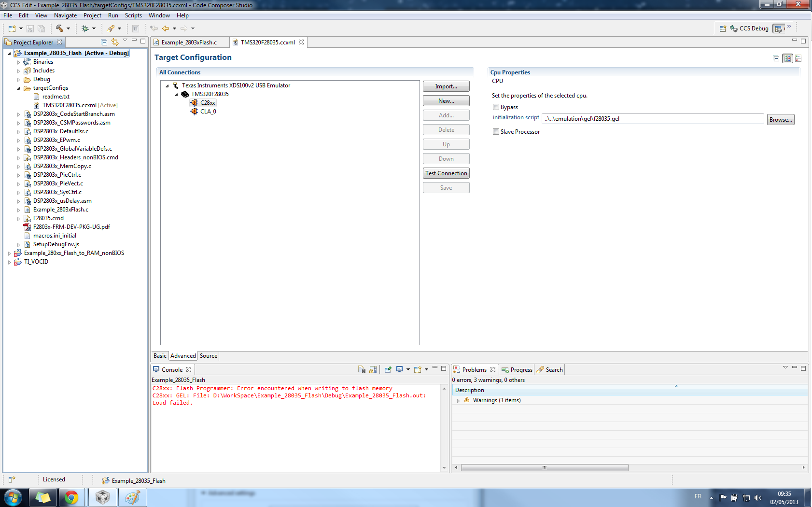The width and height of the screenshot is (812, 507).
Task: Click the green bug Debug toolbar icon
Action: (x=85, y=28)
